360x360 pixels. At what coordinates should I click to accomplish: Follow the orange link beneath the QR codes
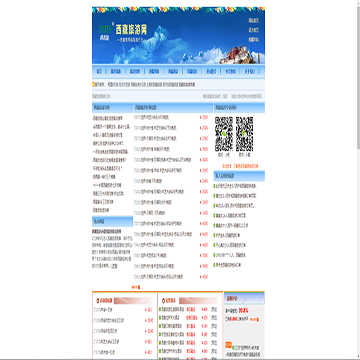tap(240, 166)
